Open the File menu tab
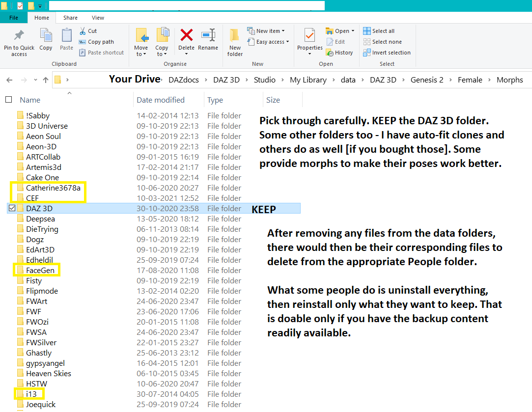 click(x=14, y=18)
